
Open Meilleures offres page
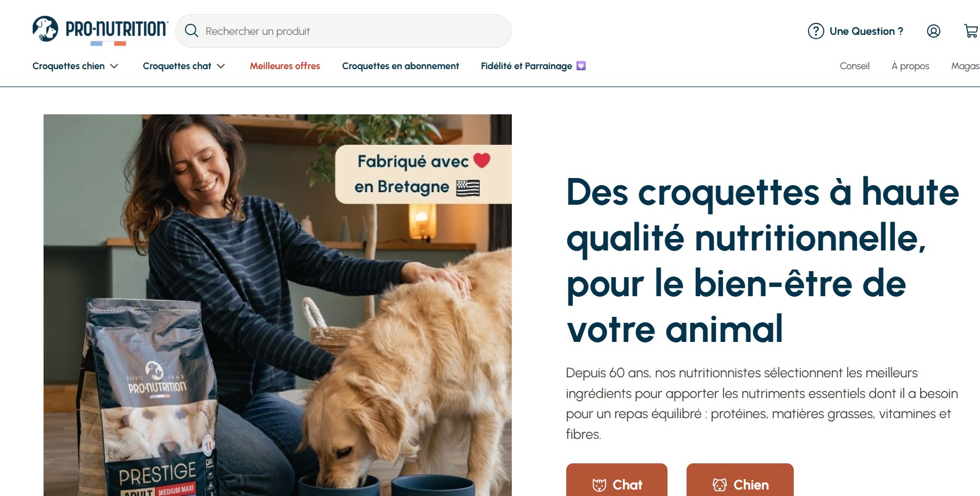click(x=285, y=66)
